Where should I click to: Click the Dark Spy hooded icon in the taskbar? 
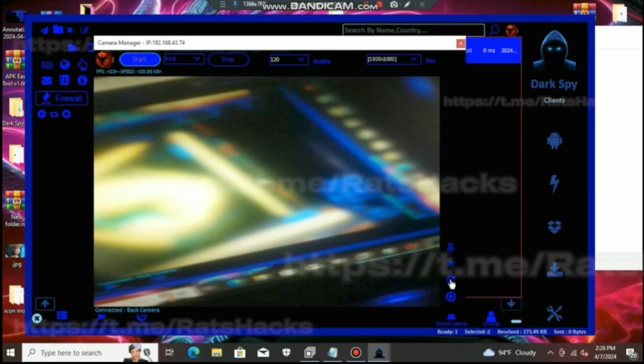click(379, 353)
